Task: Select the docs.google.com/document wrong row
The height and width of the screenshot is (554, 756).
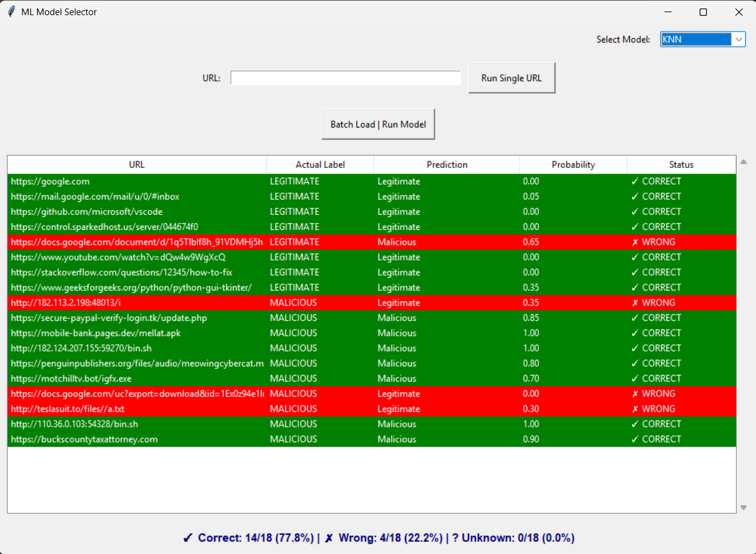Action: coord(136,242)
